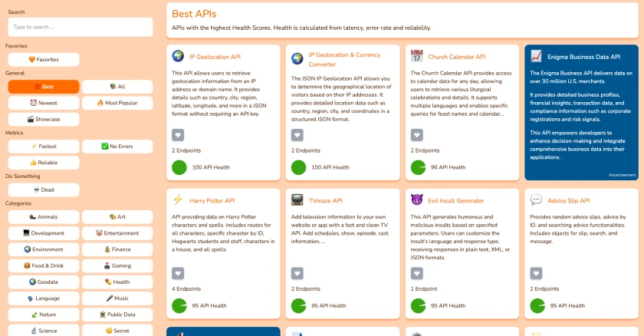Click the heart icon on Advice Slip API card
644x336 pixels.
[x=536, y=273]
